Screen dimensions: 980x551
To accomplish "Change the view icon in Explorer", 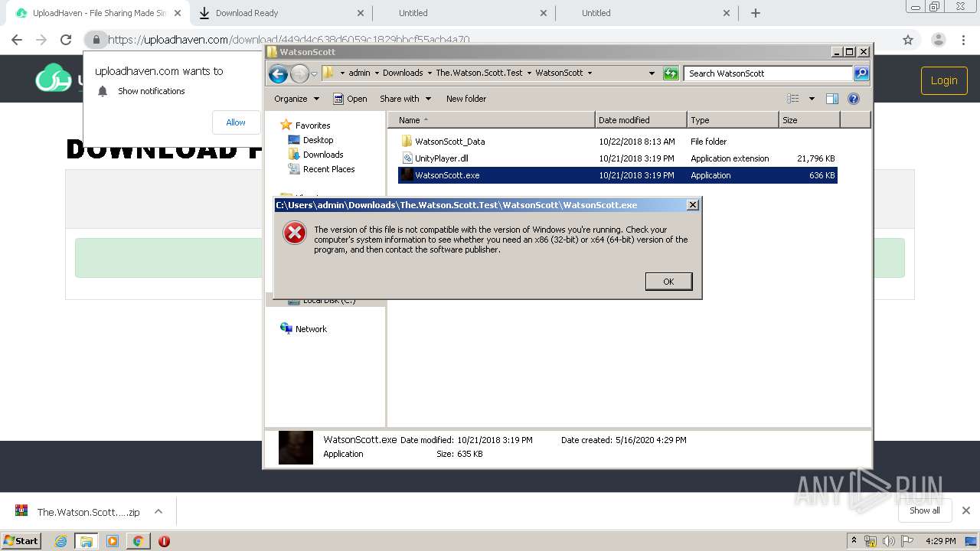I will 793,99.
